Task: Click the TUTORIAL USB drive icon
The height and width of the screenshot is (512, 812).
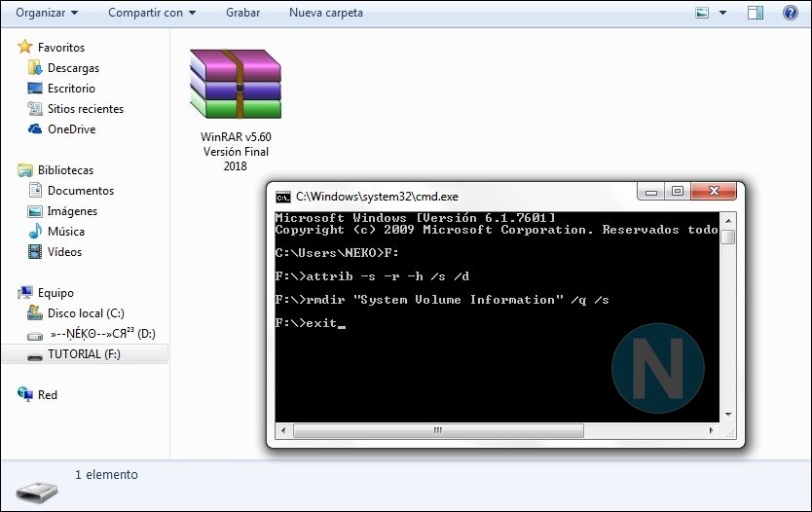Action: [35, 356]
